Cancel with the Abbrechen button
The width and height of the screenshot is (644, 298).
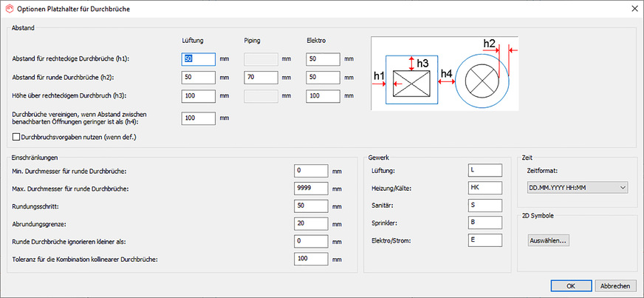pyautogui.click(x=614, y=285)
